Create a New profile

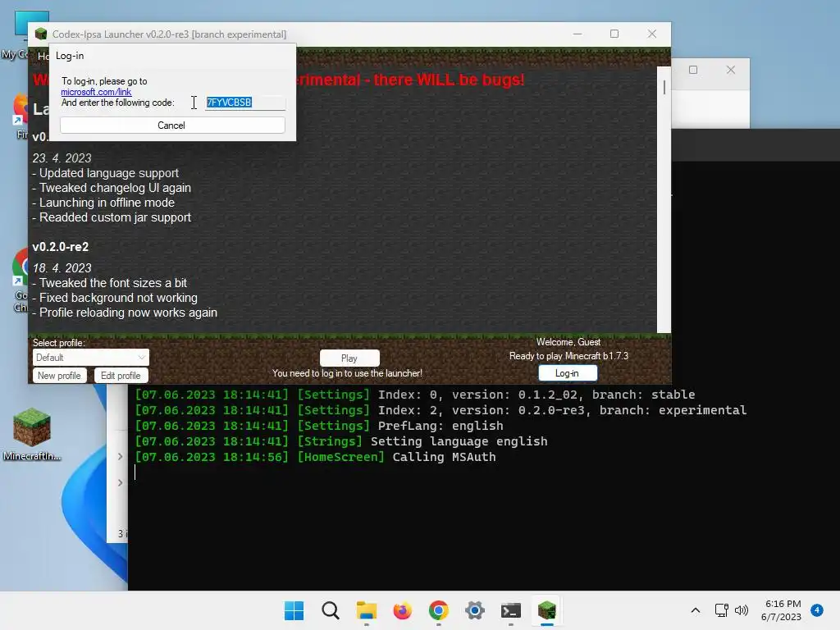59,376
